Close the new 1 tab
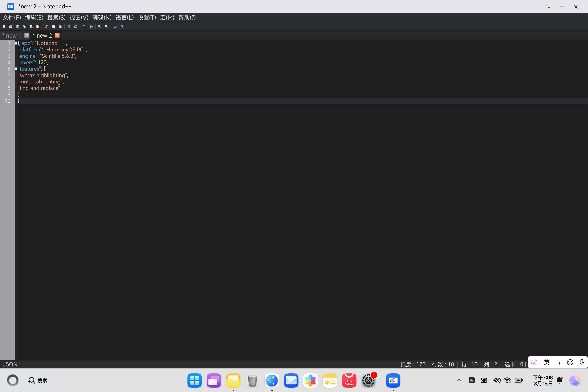 click(27, 35)
